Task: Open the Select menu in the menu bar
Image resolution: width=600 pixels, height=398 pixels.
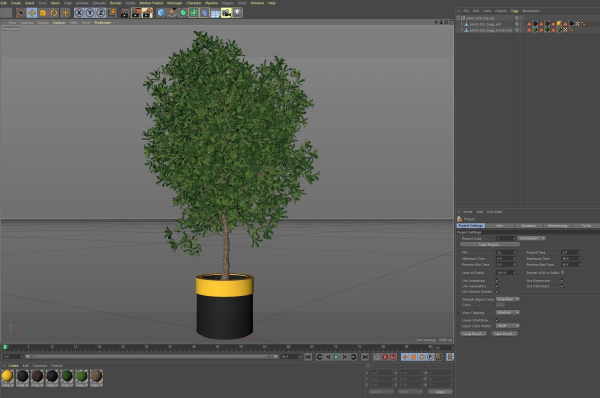Action: [29, 3]
